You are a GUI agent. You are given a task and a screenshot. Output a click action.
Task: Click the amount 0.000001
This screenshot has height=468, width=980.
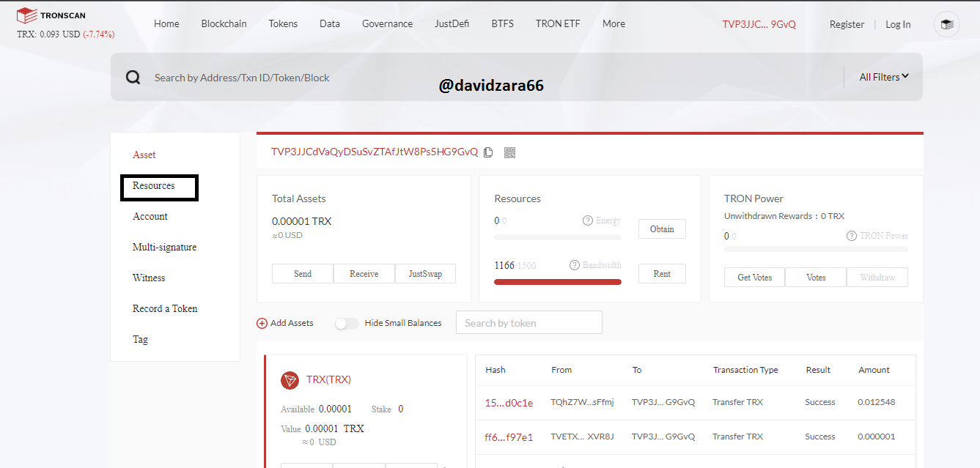pos(877,437)
